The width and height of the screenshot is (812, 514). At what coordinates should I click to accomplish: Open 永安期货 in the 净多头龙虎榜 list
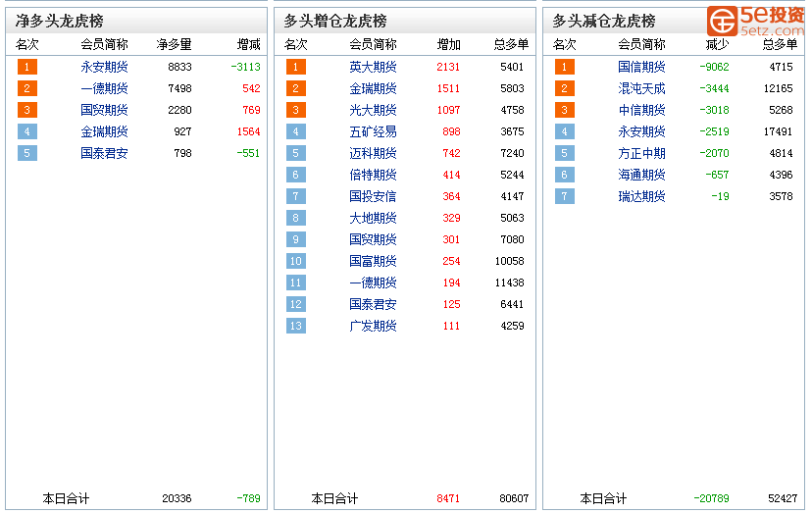[x=104, y=67]
